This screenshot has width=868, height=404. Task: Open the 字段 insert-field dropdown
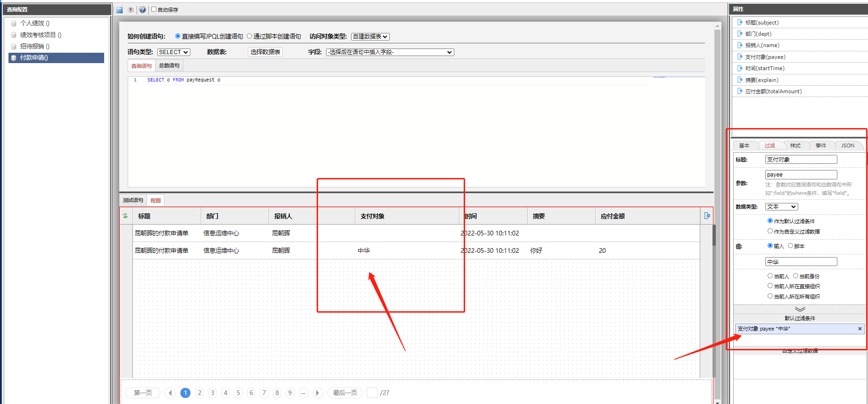[390, 52]
